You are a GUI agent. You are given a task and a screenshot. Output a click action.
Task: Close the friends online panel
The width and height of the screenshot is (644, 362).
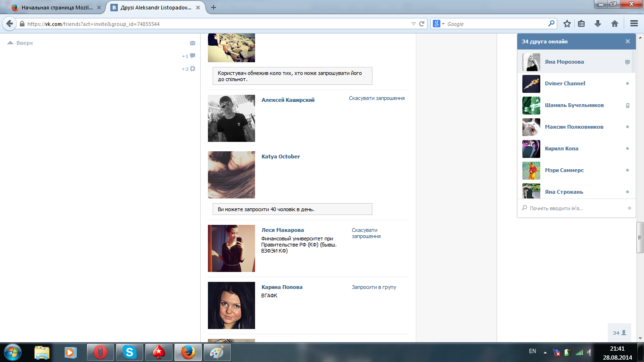[627, 41]
